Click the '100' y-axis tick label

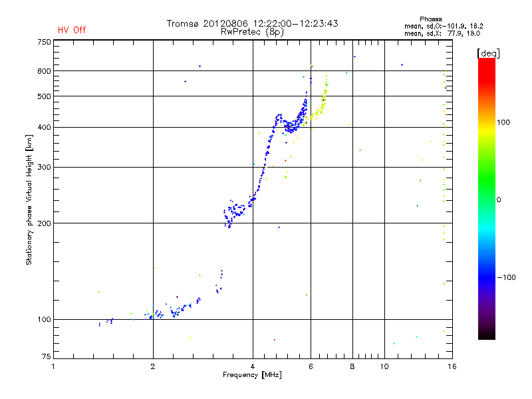[44, 319]
